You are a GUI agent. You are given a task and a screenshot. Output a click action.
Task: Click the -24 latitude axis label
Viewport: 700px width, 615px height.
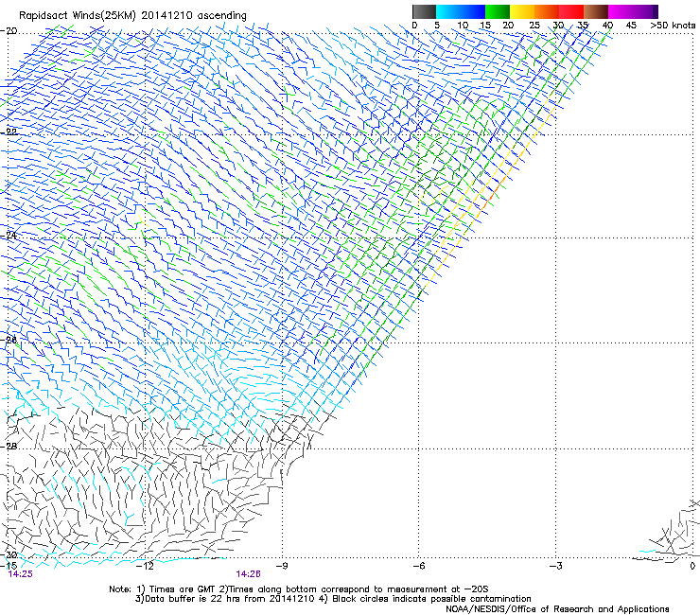[9, 235]
